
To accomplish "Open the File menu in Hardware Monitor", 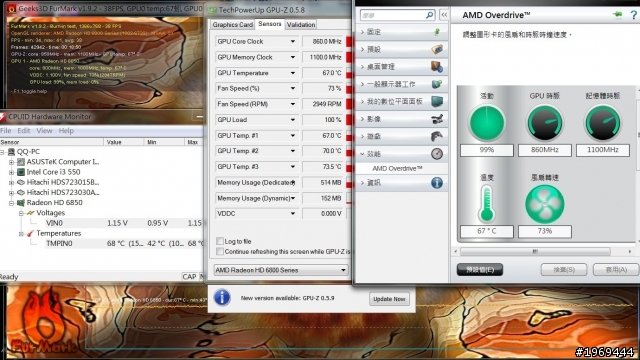I will click(x=6, y=131).
